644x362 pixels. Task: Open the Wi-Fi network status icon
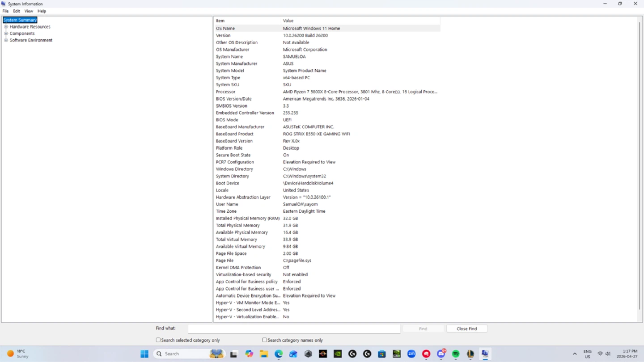(x=600, y=354)
